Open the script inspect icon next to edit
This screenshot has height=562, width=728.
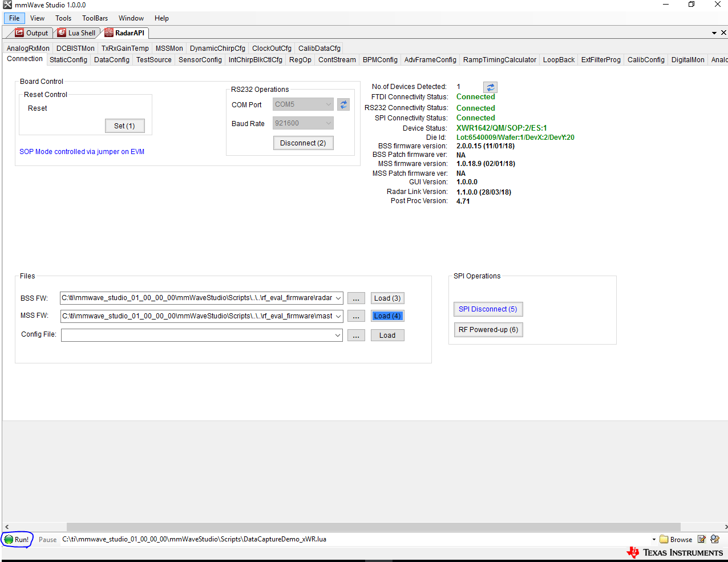715,539
